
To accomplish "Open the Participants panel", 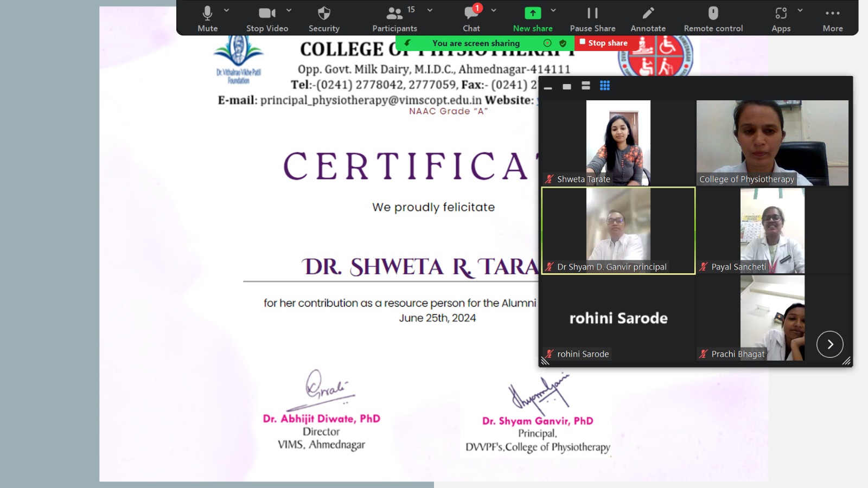I will [x=394, y=18].
